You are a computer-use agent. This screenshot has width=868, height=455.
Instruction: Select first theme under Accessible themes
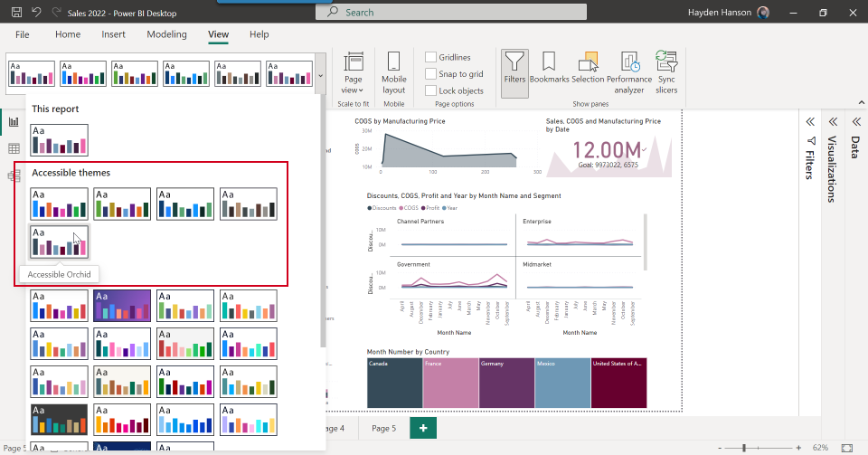(x=60, y=204)
